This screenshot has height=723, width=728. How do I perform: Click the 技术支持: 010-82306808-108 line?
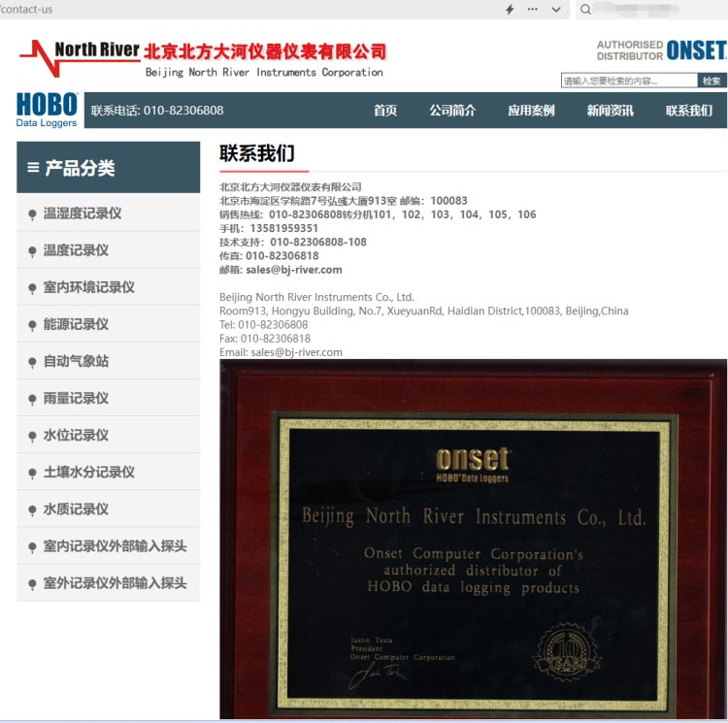coord(293,243)
